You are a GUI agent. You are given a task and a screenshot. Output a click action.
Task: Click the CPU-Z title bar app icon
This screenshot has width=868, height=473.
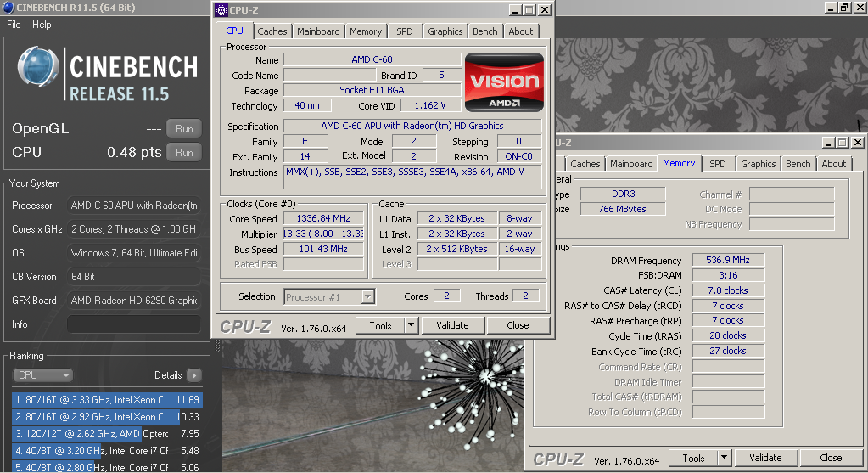point(221,10)
